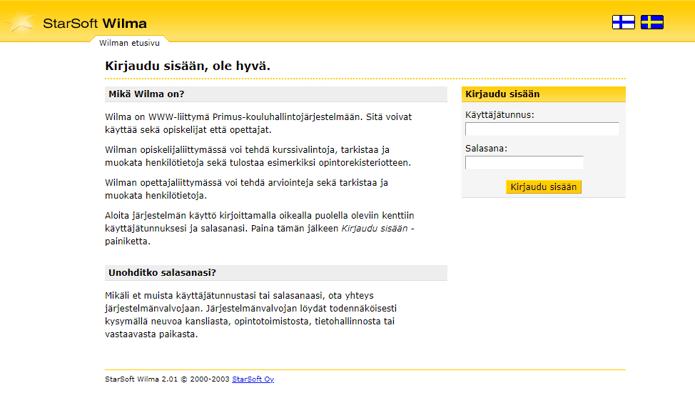The height and width of the screenshot is (418, 695).
Task: Click the 'Kirjaudu sisään, ole hyvä.' page title
Action: click(x=187, y=66)
